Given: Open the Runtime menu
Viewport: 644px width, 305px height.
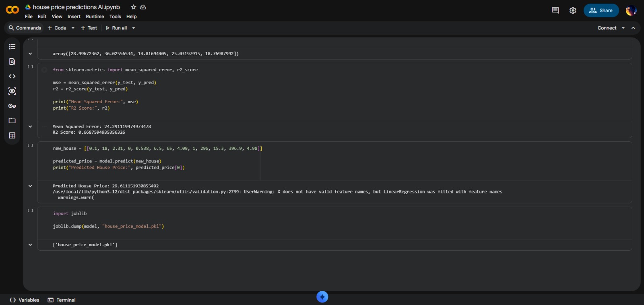Looking at the screenshot, I should click(95, 17).
